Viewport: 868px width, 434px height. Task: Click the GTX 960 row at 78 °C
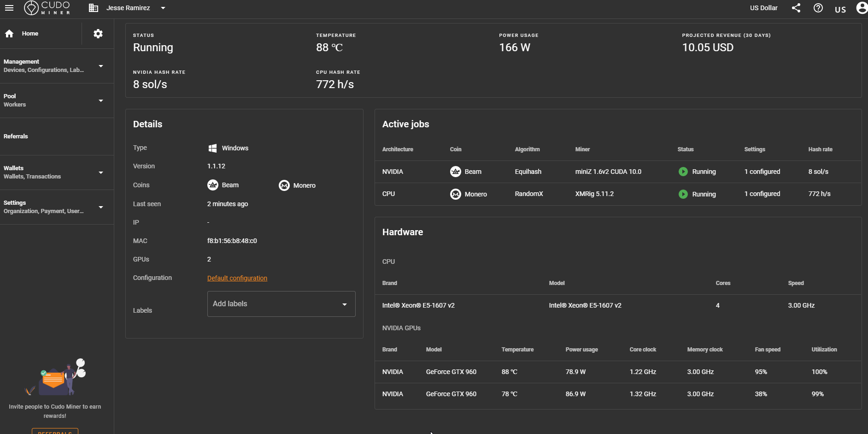coord(618,394)
